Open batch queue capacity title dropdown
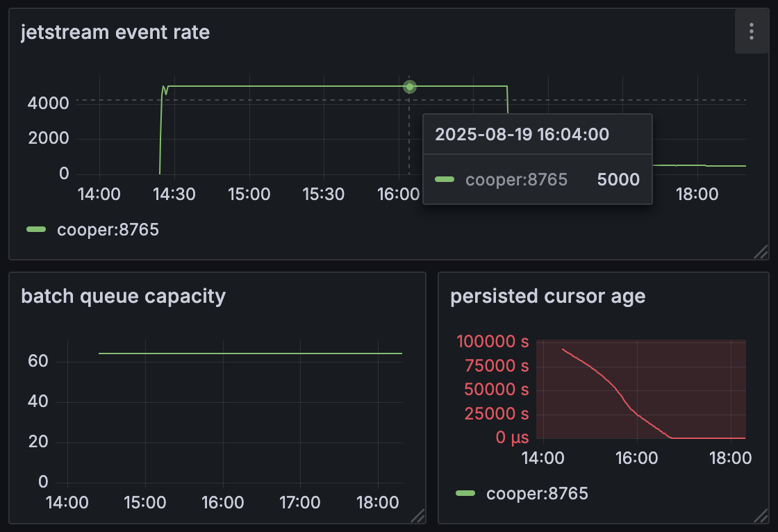This screenshot has width=778, height=532. (123, 297)
